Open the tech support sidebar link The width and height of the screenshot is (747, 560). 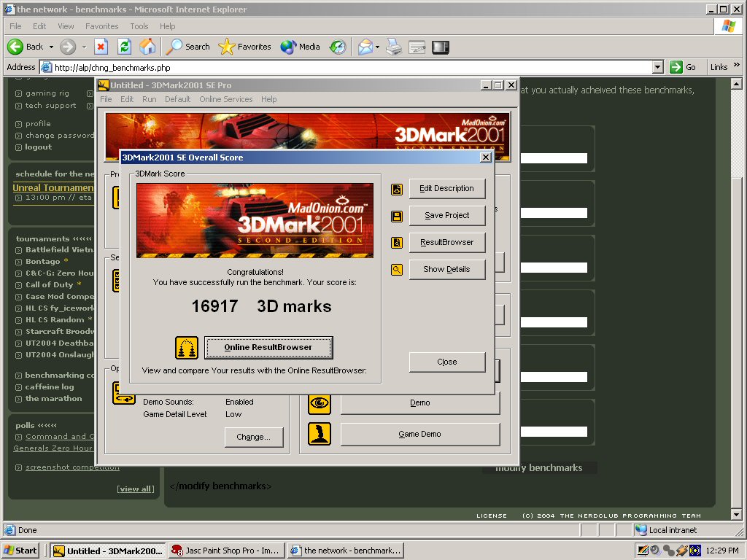[x=50, y=105]
